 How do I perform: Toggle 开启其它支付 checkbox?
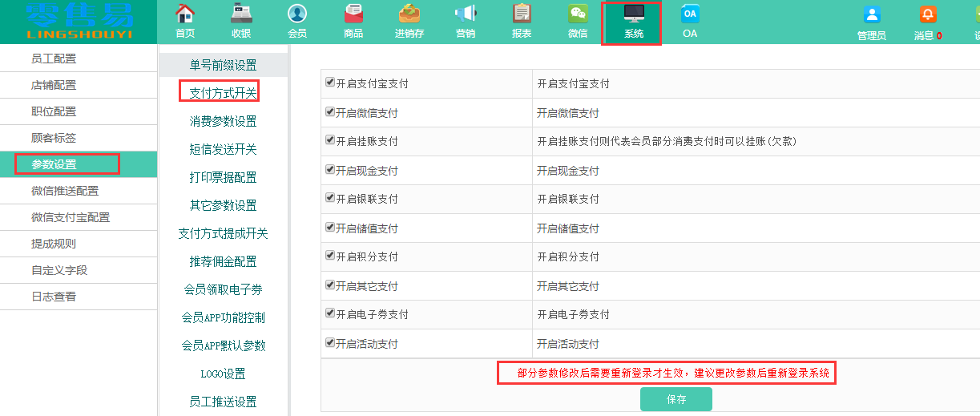(329, 285)
